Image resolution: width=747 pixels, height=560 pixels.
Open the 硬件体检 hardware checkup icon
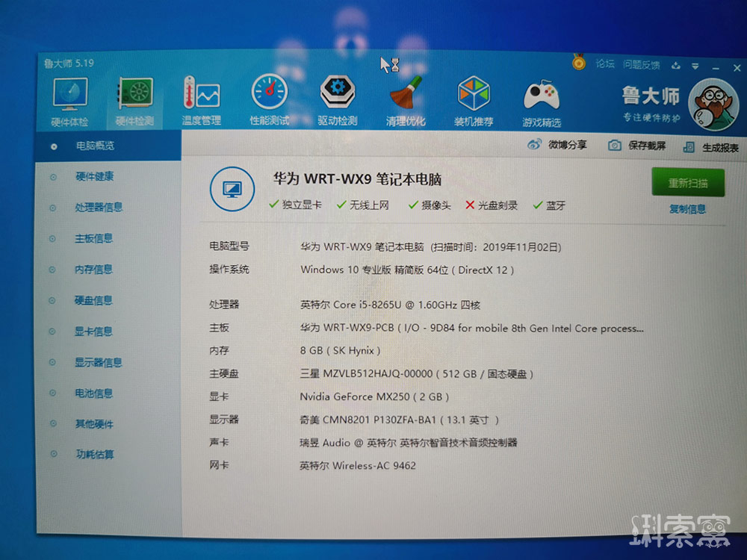pyautogui.click(x=69, y=96)
